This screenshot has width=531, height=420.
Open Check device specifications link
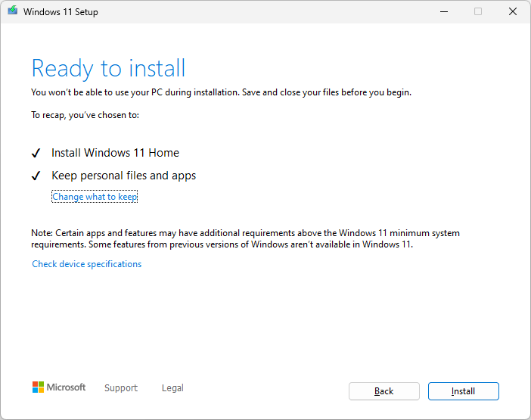[87, 264]
